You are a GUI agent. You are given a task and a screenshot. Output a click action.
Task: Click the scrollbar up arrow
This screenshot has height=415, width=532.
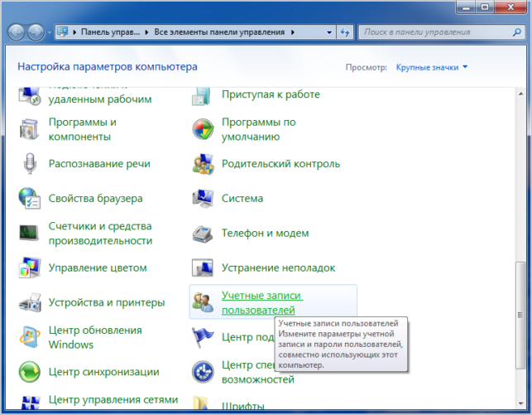(x=520, y=94)
